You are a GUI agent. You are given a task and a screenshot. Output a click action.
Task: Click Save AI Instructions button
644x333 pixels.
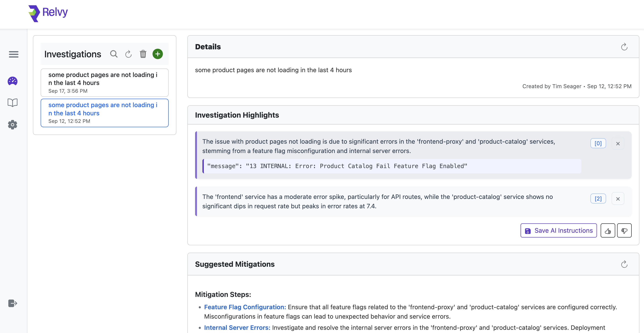tap(558, 231)
